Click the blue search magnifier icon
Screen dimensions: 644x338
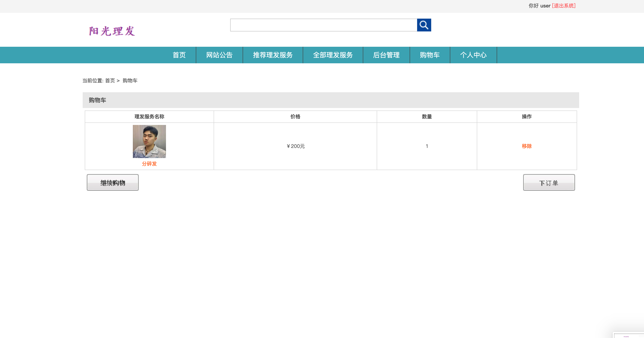[x=424, y=25]
